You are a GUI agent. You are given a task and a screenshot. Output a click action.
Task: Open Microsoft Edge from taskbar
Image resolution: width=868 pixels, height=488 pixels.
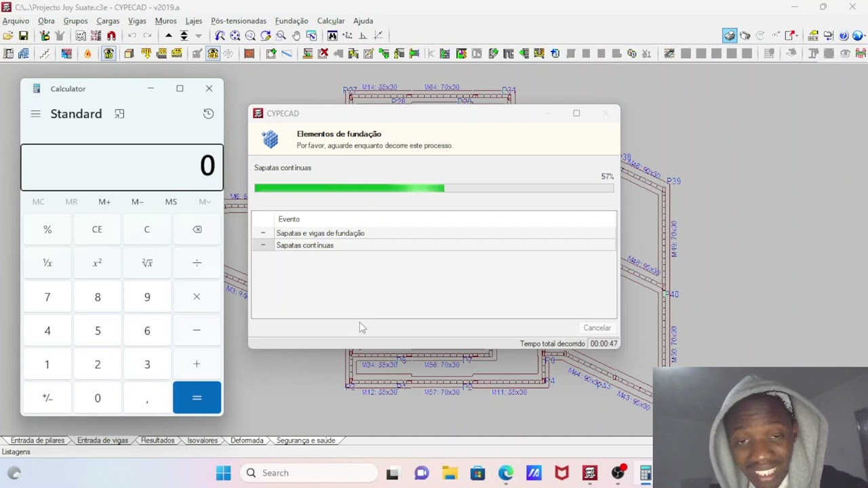tap(506, 473)
